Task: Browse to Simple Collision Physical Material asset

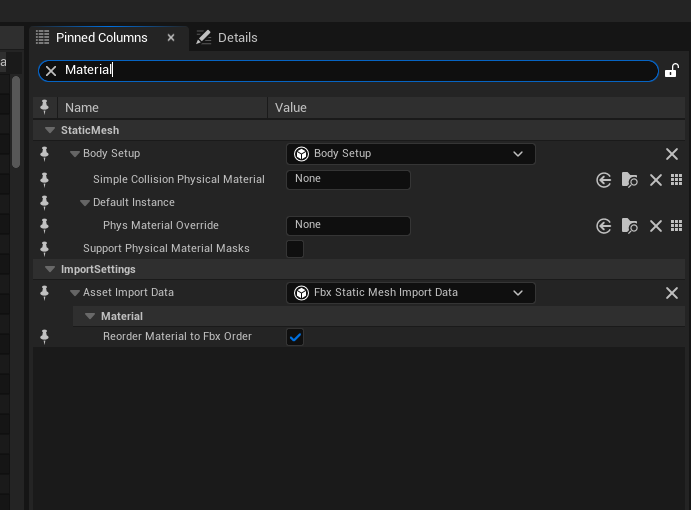Action: (x=629, y=180)
